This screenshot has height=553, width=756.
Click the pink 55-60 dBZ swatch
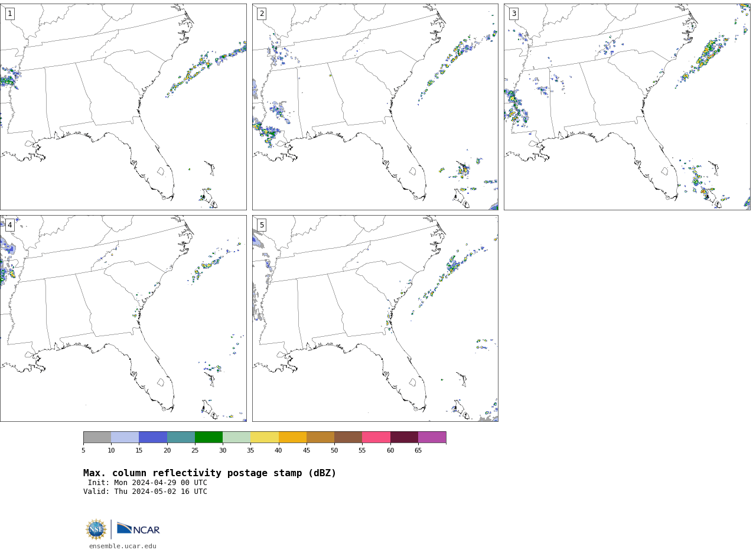tap(376, 437)
